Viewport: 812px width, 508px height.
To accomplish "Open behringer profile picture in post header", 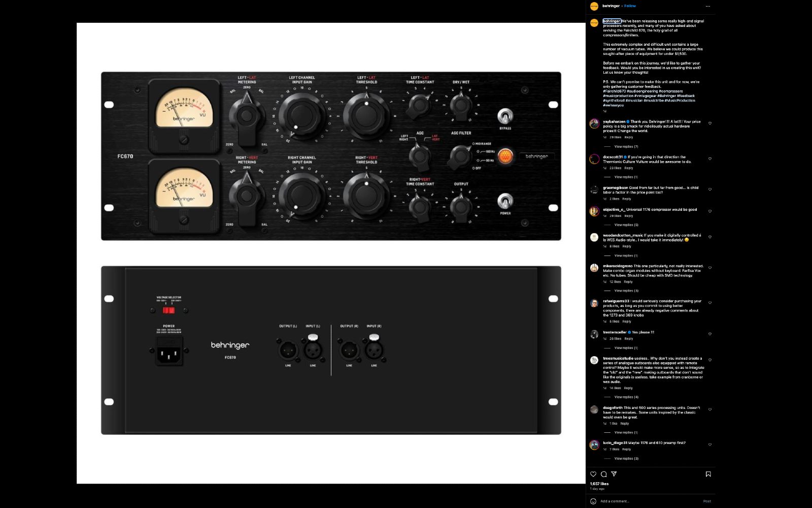I will point(594,6).
